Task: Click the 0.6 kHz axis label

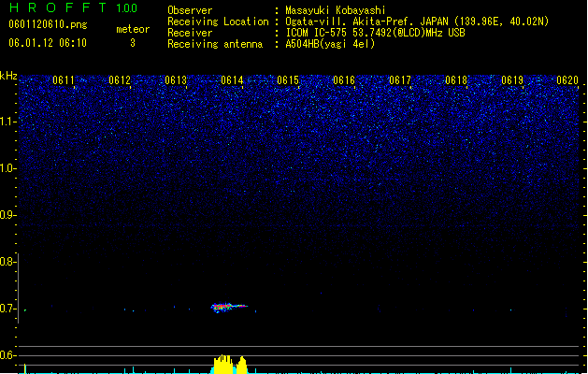Action: (7, 355)
